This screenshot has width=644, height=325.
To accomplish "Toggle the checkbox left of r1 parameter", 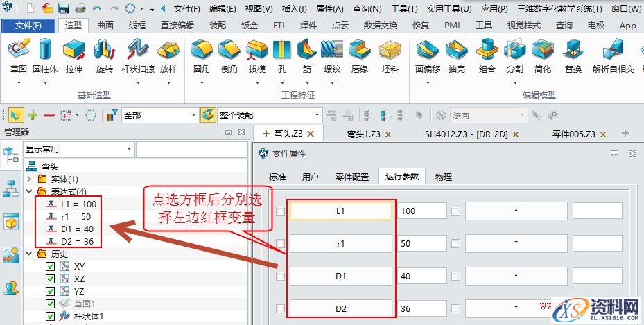I will click(280, 244).
